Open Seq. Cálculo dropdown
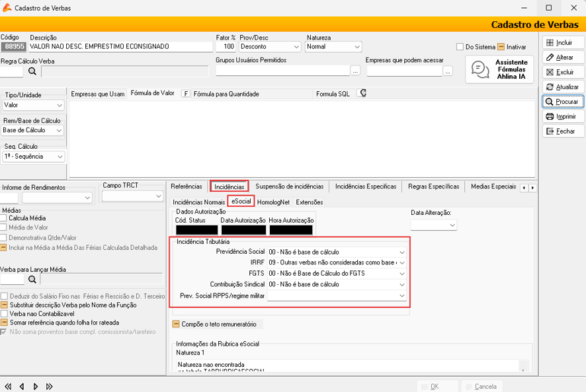586x392 pixels. (34, 157)
